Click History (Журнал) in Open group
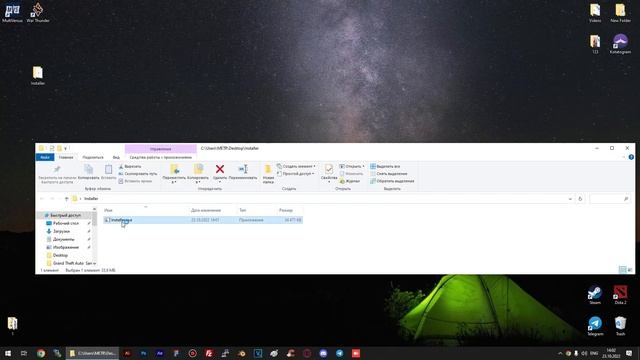Image resolution: width=640 pixels, height=360 pixels. point(349,181)
